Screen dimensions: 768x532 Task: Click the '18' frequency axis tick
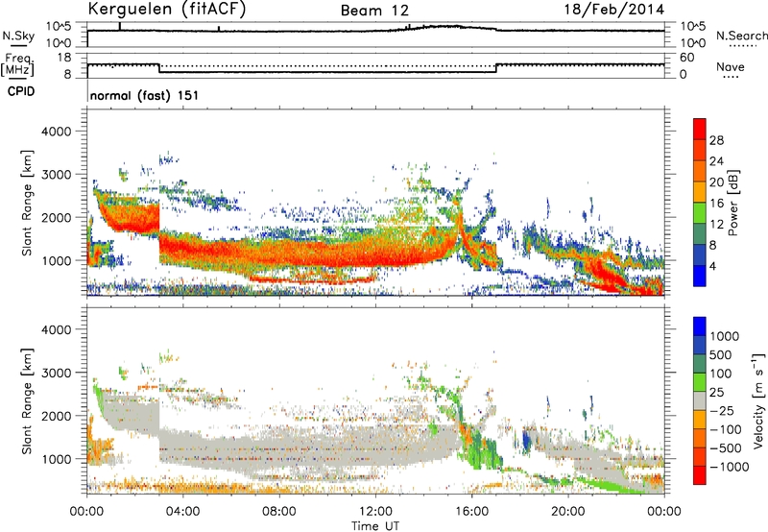(64, 58)
